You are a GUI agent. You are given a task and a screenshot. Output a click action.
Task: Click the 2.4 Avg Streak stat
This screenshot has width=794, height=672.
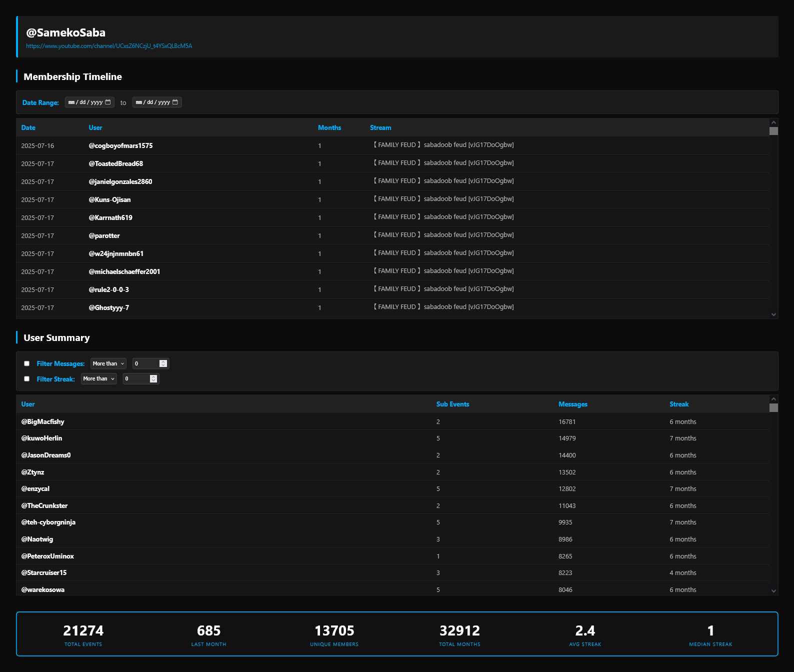click(585, 634)
